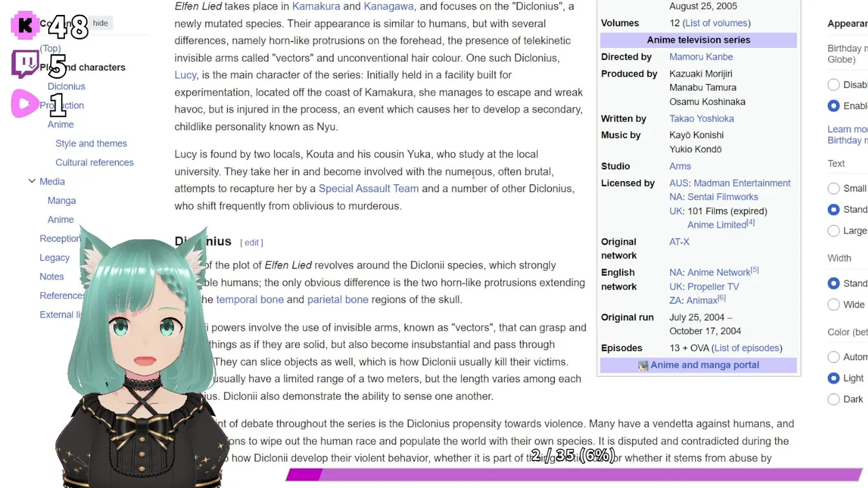Collapse the Media section chevron in sidebar

[x=32, y=181]
